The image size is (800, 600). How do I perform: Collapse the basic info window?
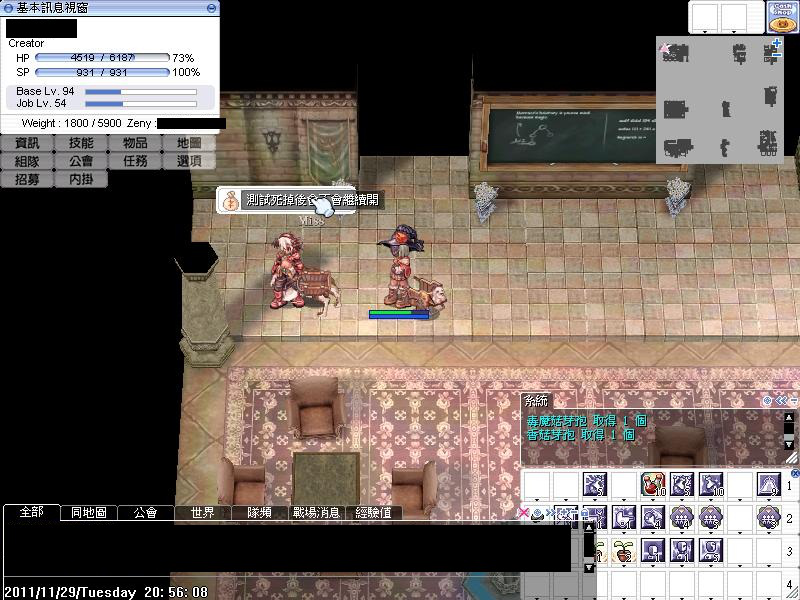pos(210,8)
